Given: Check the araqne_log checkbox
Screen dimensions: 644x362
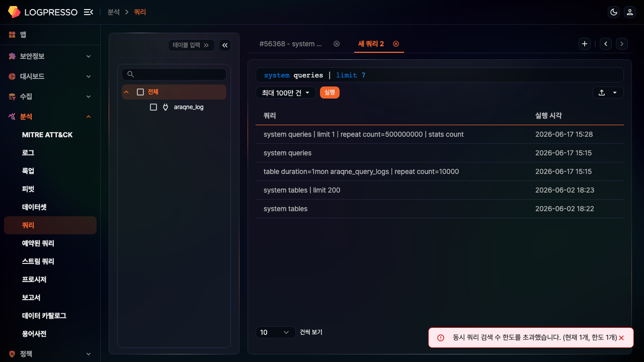Looking at the screenshot, I should 153,107.
